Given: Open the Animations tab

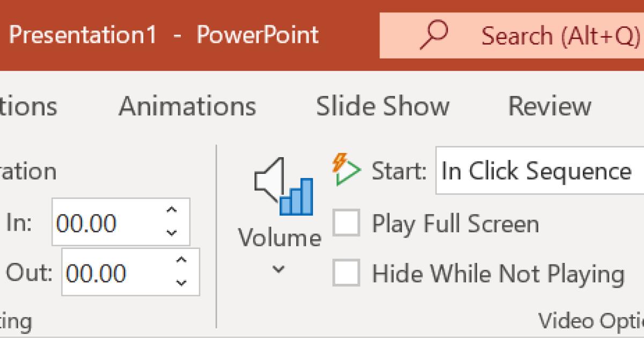Looking at the screenshot, I should [187, 106].
